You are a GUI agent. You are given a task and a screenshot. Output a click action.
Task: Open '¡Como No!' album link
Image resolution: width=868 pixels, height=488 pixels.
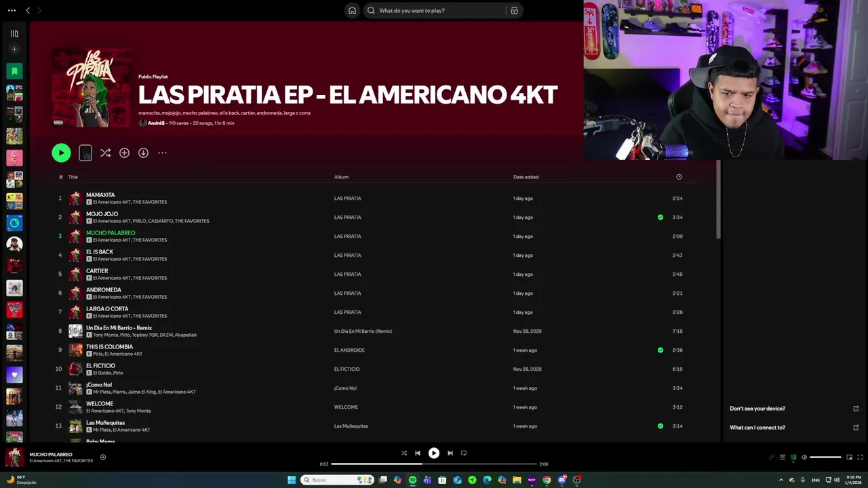click(345, 388)
